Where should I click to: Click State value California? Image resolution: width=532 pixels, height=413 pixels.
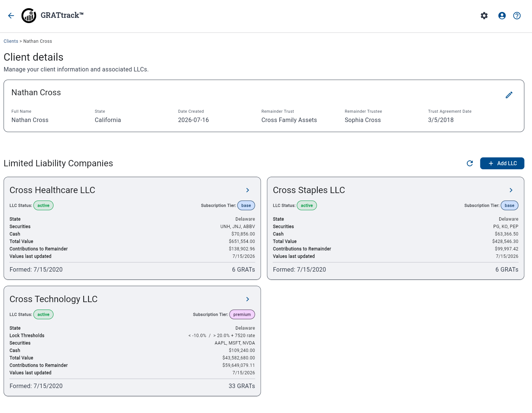coord(108,120)
